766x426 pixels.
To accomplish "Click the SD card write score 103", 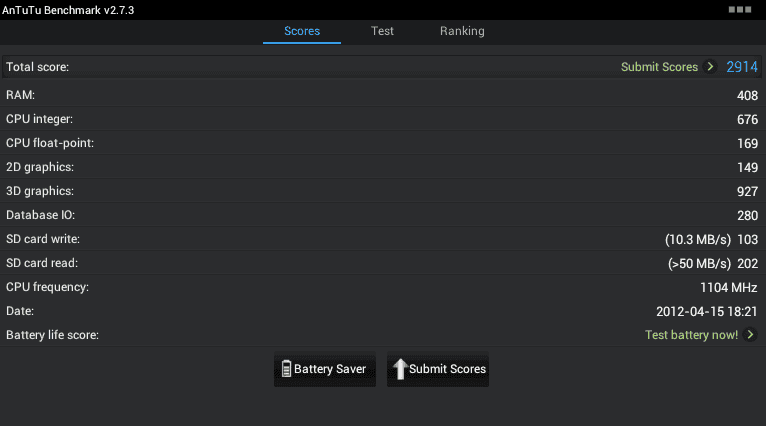I will tap(747, 239).
